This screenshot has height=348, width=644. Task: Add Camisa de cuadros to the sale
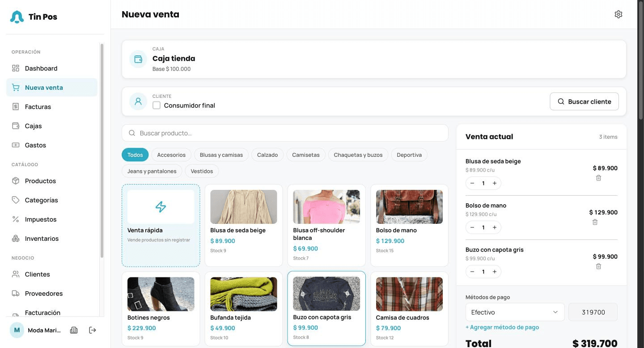(409, 309)
